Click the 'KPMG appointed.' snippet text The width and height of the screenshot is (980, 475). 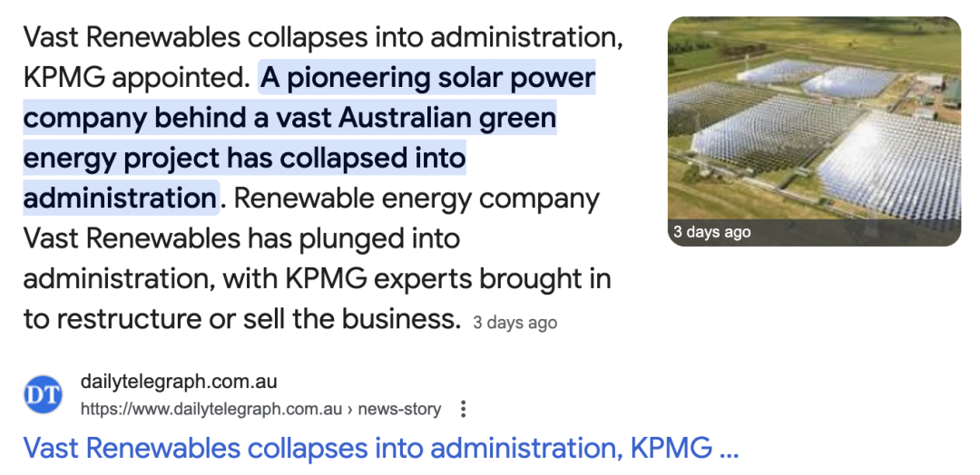click(x=136, y=78)
